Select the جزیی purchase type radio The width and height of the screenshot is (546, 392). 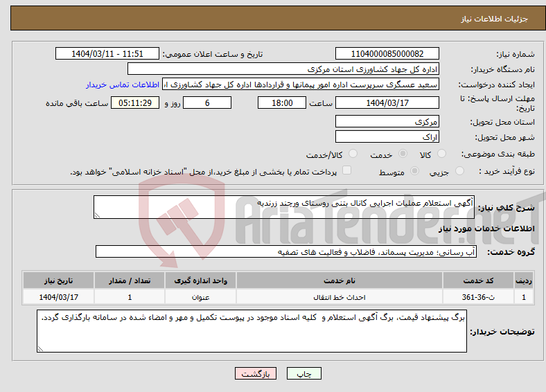click(459, 170)
